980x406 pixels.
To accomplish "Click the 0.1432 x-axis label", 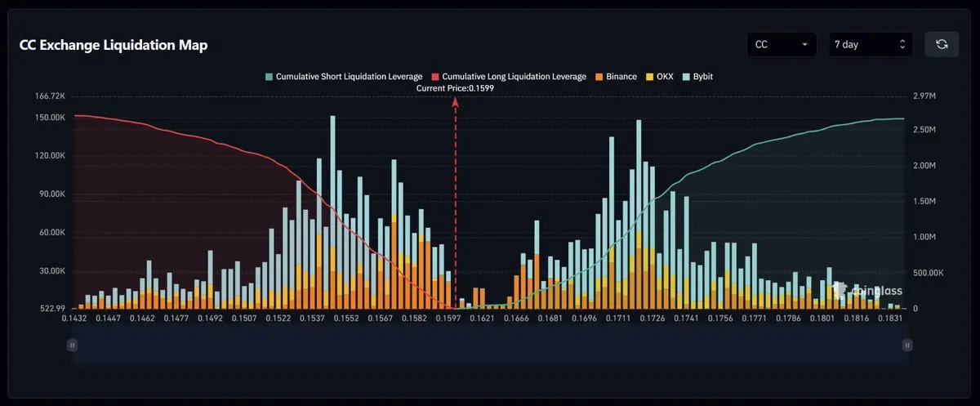I will 74,319.
